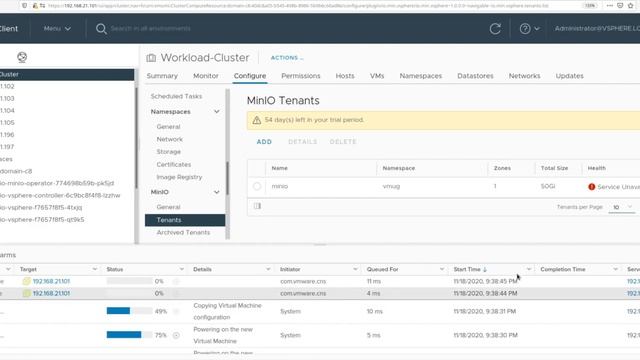Click the networking globe icon in sidebar
The height and width of the screenshot is (360, 640).
tap(22, 57)
